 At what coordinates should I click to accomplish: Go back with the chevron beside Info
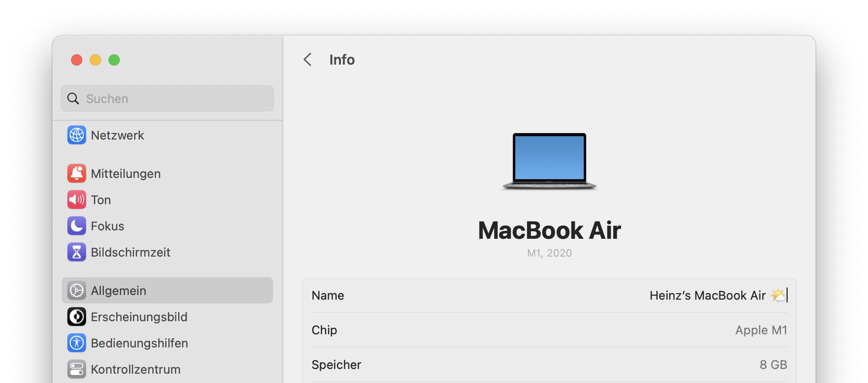click(x=307, y=59)
